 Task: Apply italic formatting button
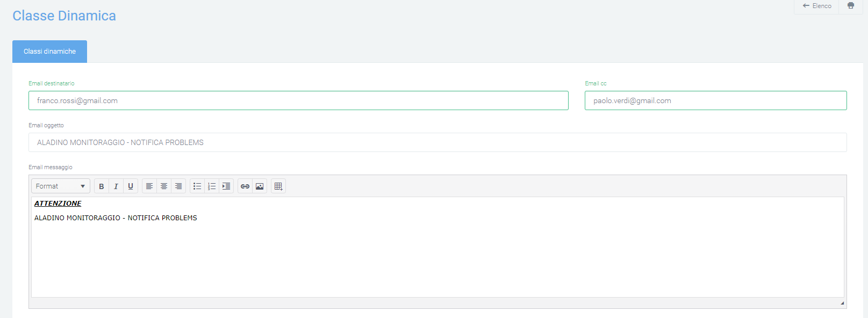click(x=116, y=186)
